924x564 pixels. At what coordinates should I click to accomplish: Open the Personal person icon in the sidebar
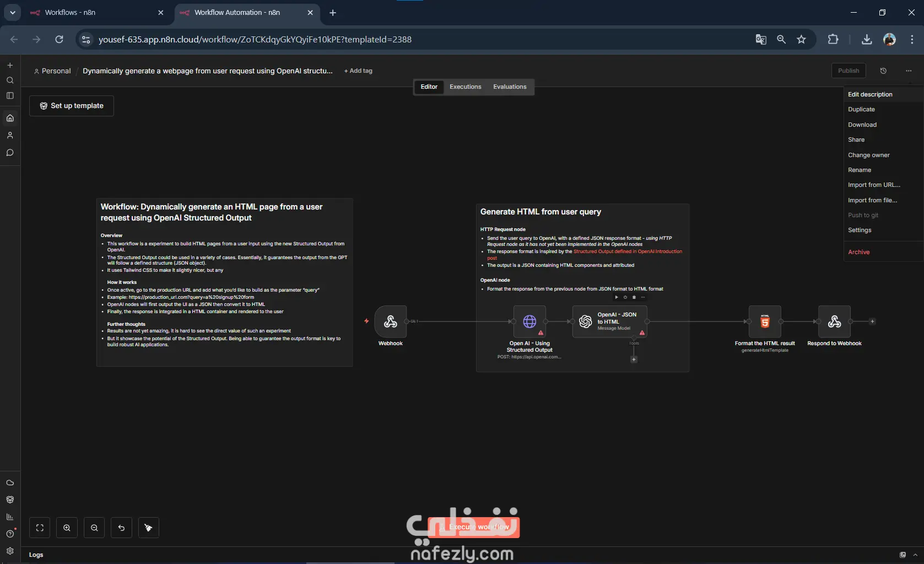(x=10, y=136)
